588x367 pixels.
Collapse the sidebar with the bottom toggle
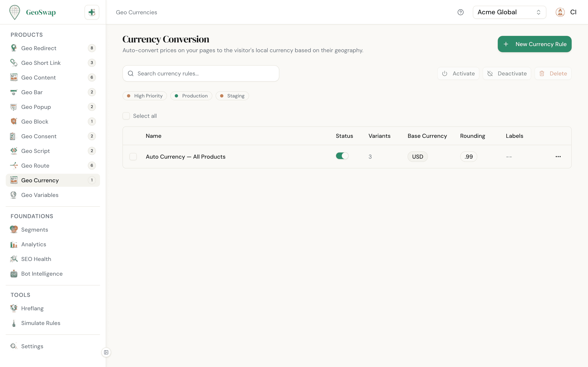pyautogui.click(x=106, y=352)
